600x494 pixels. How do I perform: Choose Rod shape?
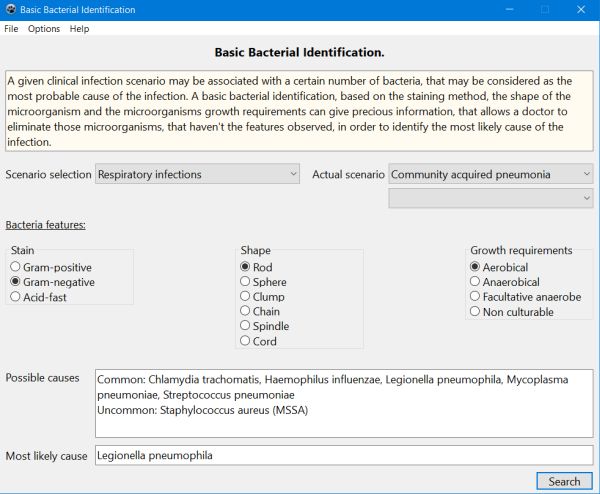tap(256, 267)
